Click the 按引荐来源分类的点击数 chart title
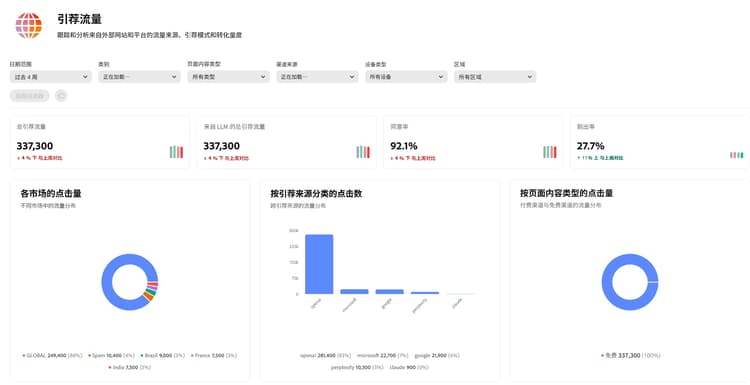Viewport: 750px width, 385px height. 316,193
